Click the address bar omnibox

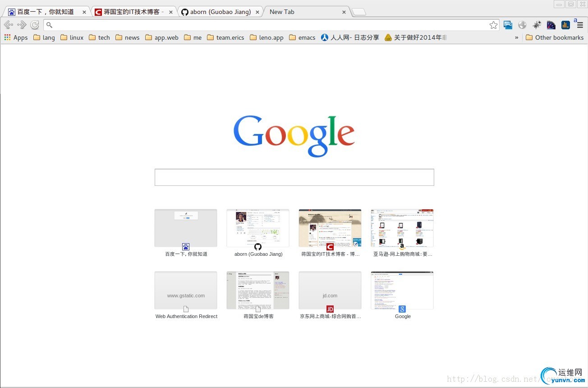coord(271,25)
